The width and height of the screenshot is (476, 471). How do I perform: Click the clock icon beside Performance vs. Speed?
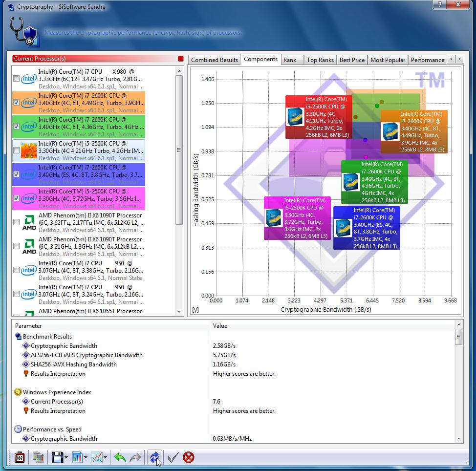tap(18, 429)
